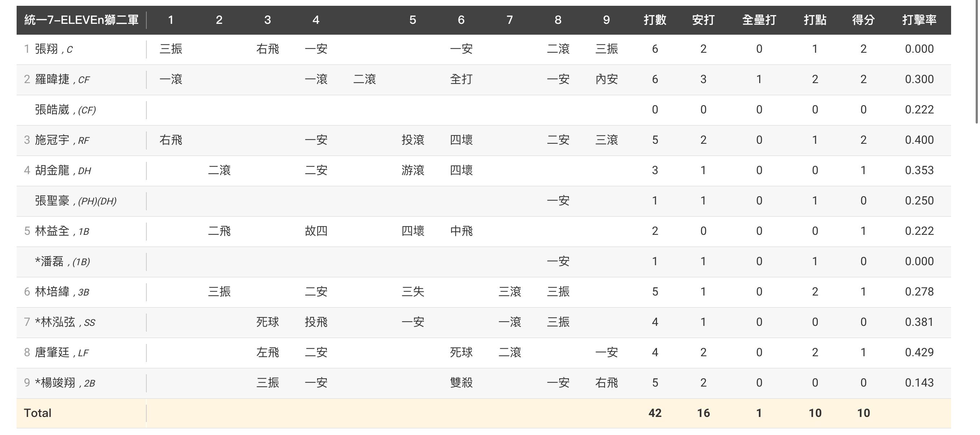Click player name 林培緯
The image size is (980, 435).
(52, 292)
